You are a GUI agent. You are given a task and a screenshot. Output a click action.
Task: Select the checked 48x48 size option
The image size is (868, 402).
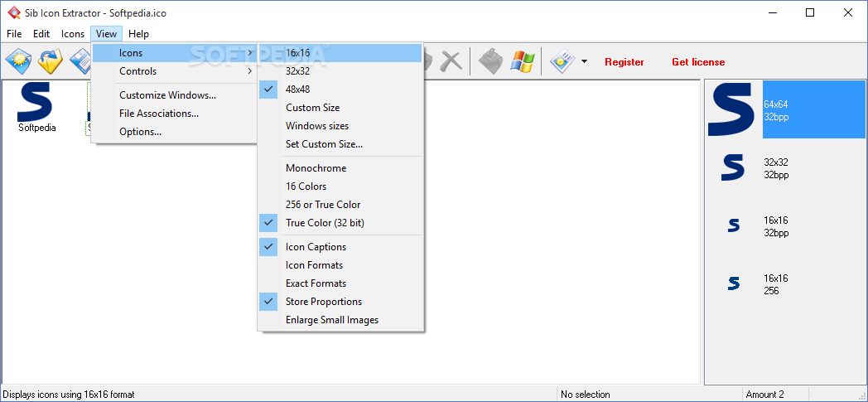click(x=340, y=90)
